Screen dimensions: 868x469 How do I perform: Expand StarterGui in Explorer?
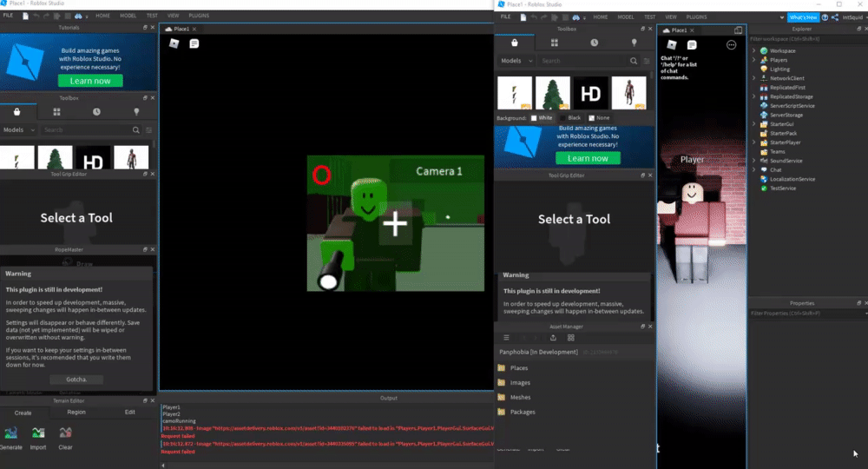753,124
